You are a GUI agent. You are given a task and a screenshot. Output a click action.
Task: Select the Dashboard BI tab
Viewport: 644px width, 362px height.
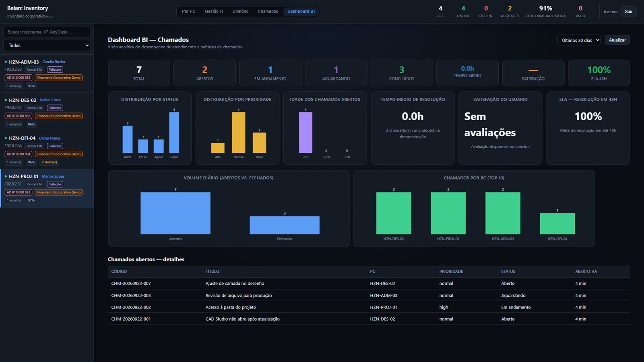301,11
